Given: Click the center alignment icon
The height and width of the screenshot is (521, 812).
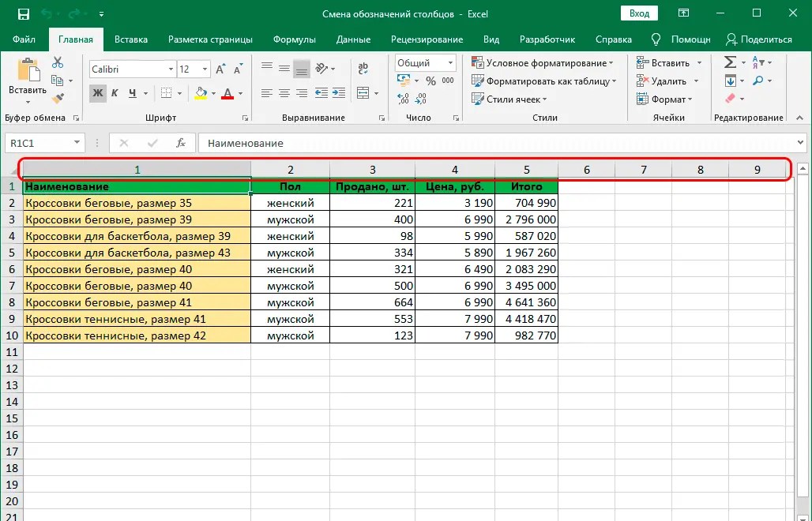Looking at the screenshot, I should tap(283, 93).
